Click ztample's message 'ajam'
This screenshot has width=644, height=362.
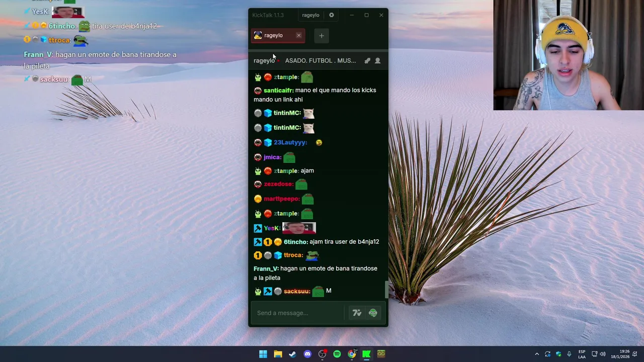coord(307,171)
